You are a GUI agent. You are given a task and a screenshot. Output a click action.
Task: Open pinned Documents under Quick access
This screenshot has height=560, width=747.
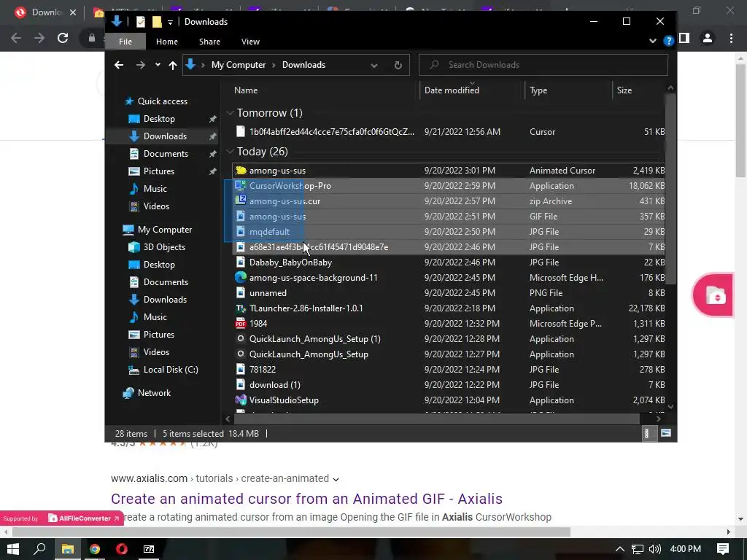point(166,154)
